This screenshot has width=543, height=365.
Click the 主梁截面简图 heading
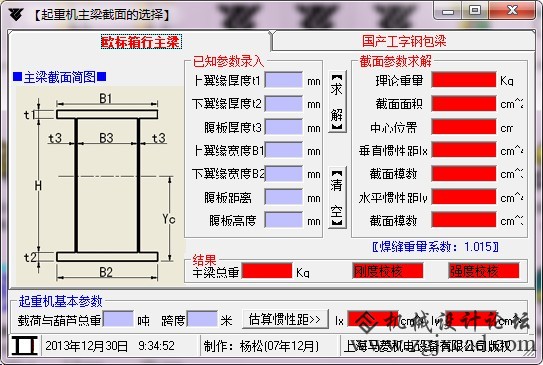click(60, 77)
